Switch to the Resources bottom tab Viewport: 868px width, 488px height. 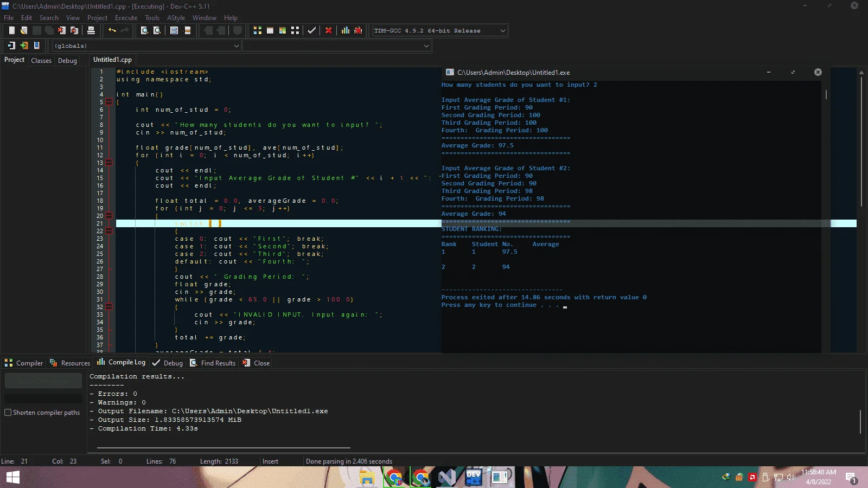(69, 363)
